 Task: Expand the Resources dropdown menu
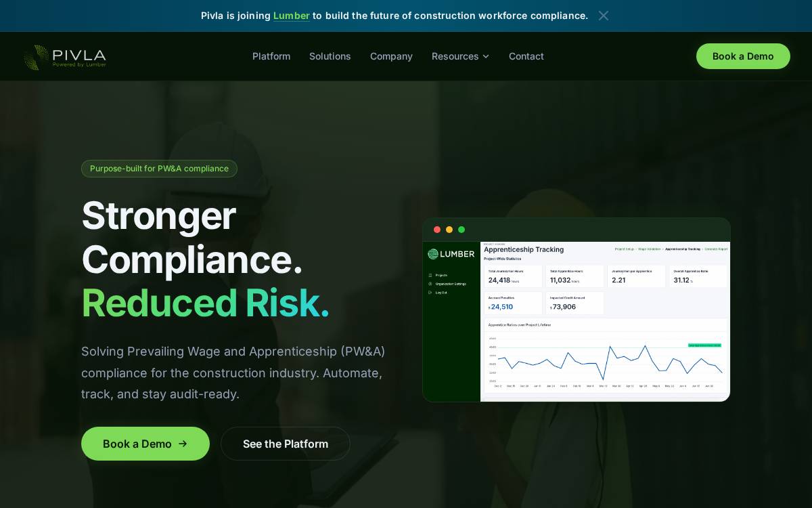tap(460, 56)
